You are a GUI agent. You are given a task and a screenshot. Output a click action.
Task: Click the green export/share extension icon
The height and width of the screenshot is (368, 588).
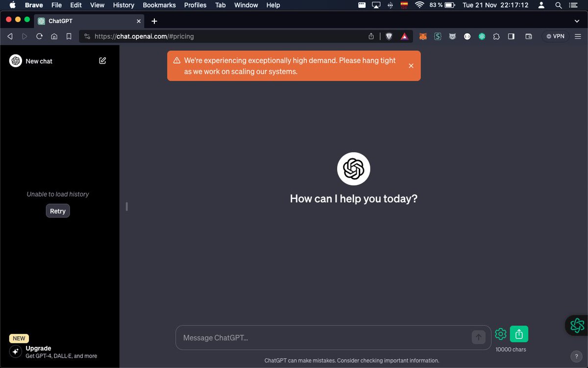[518, 334]
